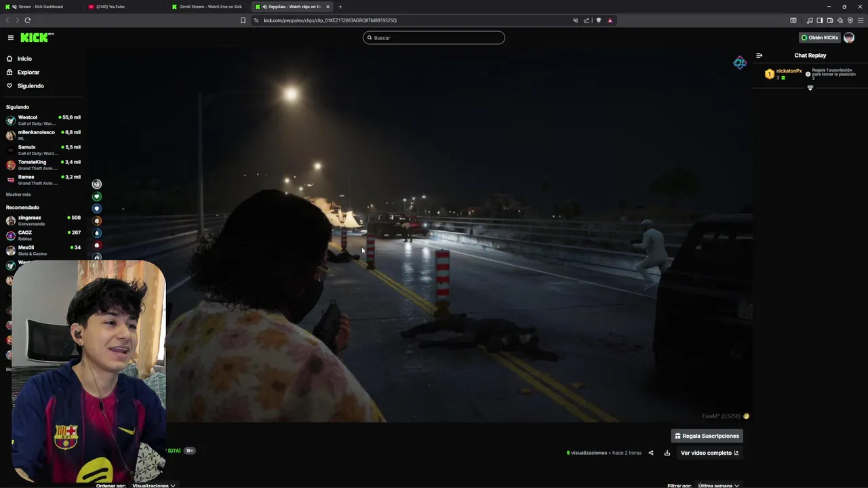Click the Obtén KICKs button
Image resolution: width=868 pixels, height=488 pixels.
tap(820, 38)
